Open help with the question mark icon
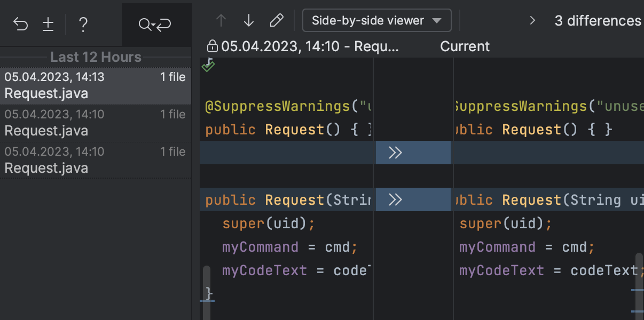 pos(83,24)
